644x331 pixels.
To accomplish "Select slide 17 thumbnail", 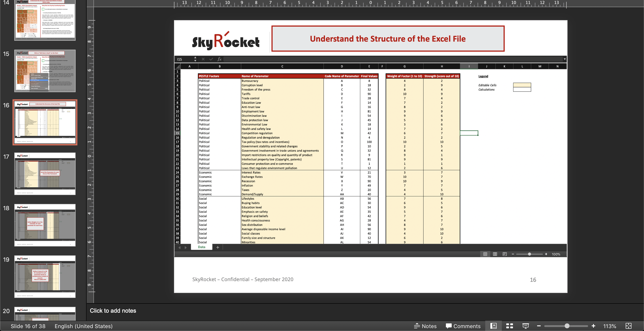I will coord(45,174).
